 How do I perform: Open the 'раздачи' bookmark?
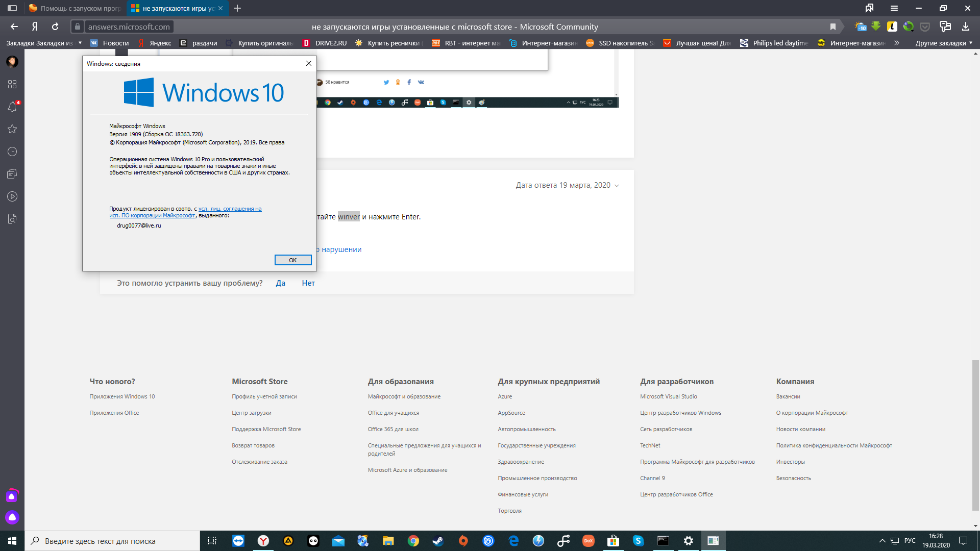tap(199, 43)
